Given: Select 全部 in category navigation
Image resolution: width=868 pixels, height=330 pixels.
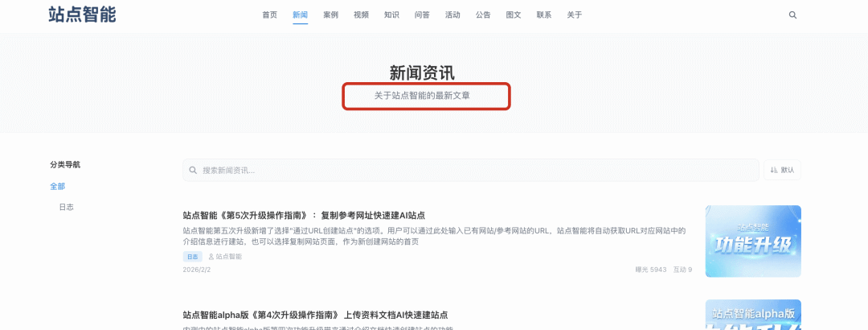Looking at the screenshot, I should tap(58, 187).
